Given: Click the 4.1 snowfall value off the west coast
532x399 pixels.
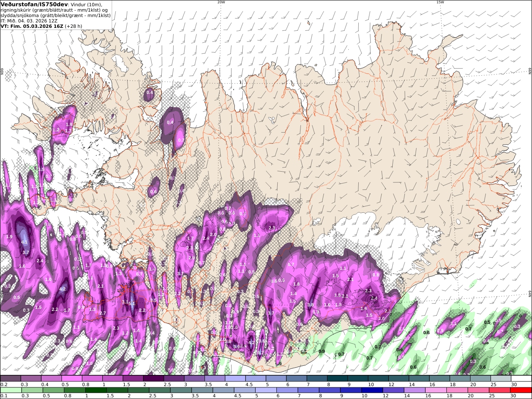Looking at the screenshot, I should point(24,242).
